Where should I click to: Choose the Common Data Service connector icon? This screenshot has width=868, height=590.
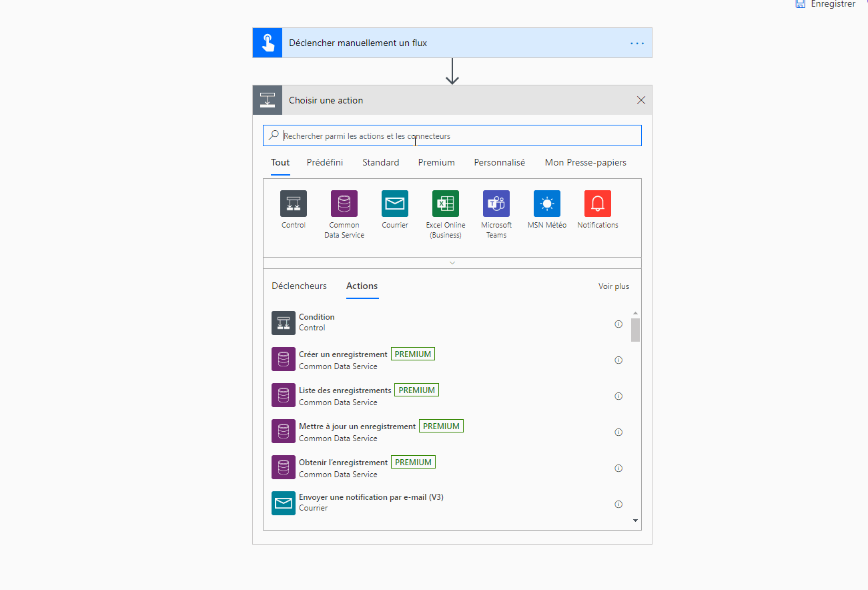click(344, 204)
